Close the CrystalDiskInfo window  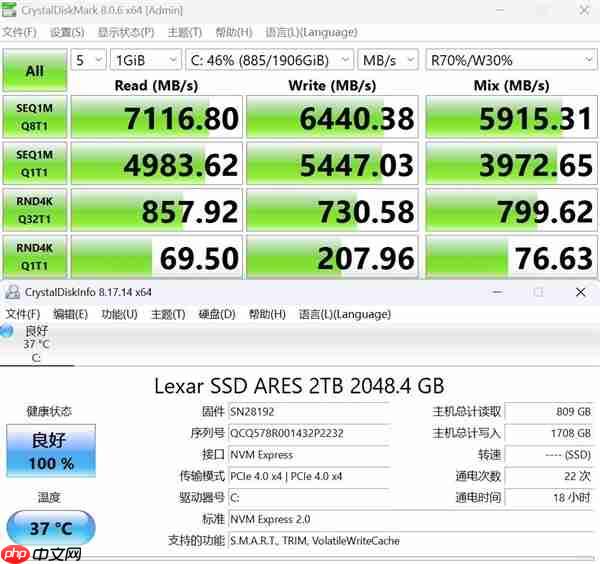pyautogui.click(x=580, y=292)
